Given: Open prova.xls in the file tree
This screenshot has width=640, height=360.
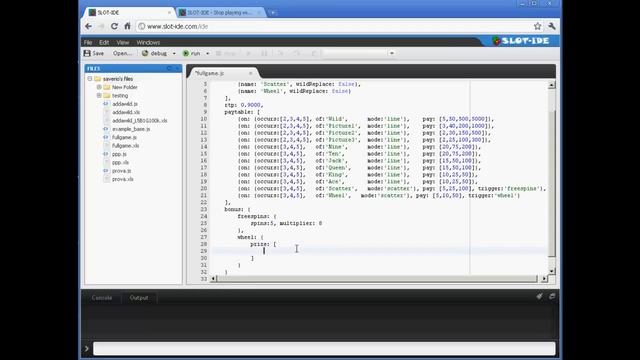Looking at the screenshot, I should pos(122,179).
